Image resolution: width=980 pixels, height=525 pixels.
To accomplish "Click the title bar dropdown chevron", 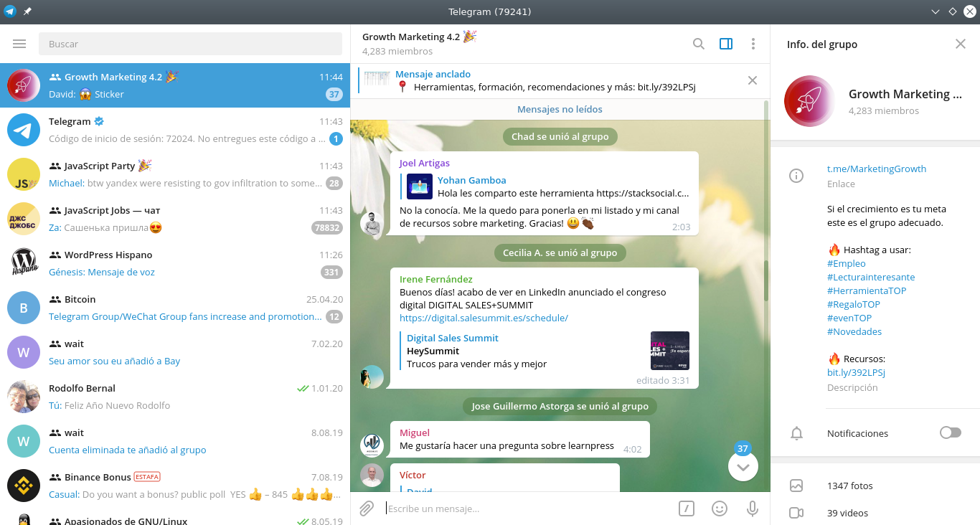I will pyautogui.click(x=936, y=12).
